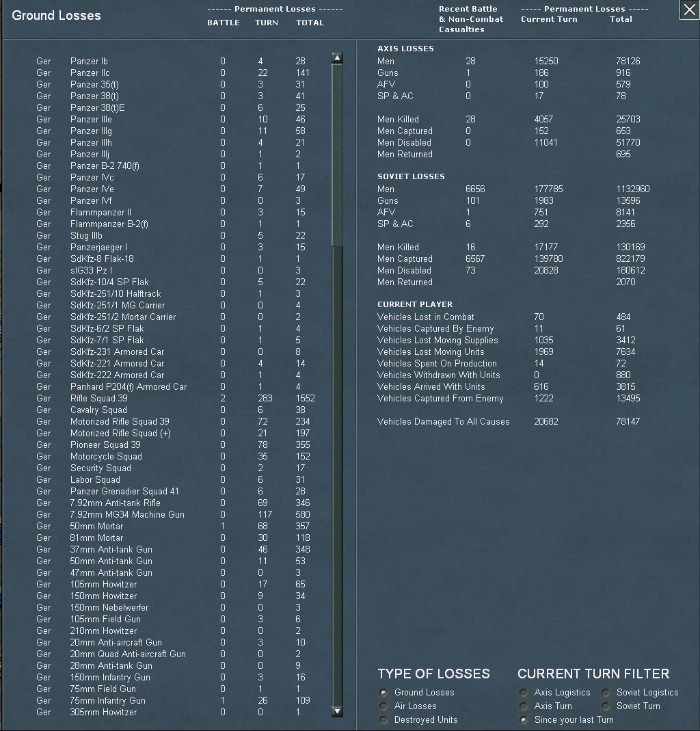The width and height of the screenshot is (700, 731).
Task: Click the Security Squad entry
Action: (100, 468)
